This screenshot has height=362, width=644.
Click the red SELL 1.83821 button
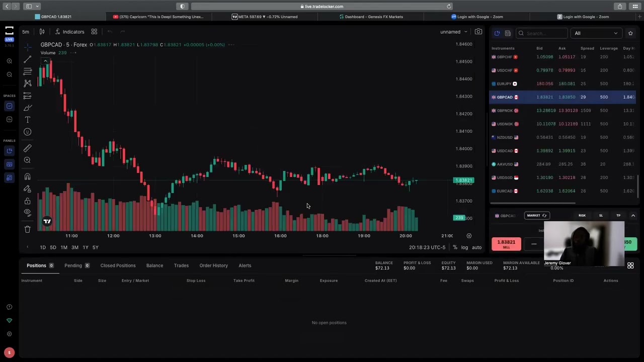pos(506,244)
